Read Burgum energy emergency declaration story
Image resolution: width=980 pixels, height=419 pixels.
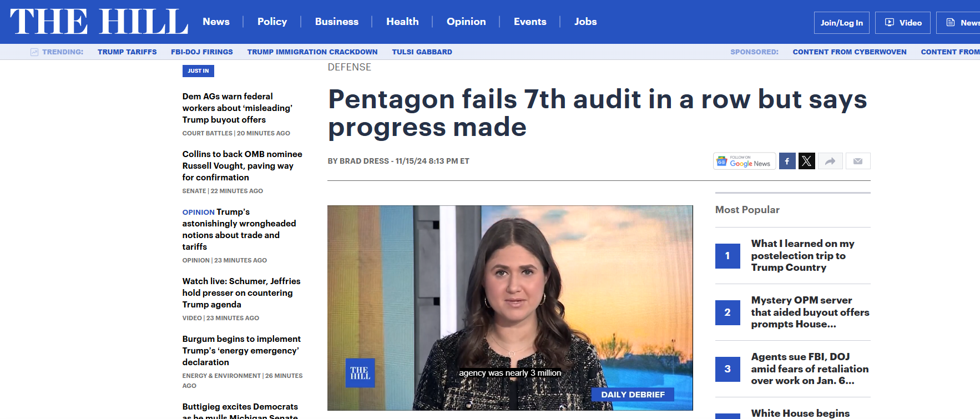[x=241, y=350]
